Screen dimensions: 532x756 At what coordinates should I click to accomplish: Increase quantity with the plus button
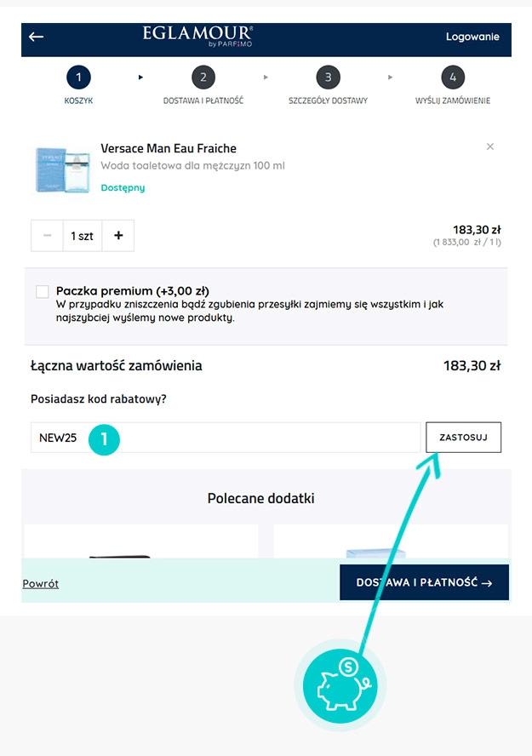[118, 236]
